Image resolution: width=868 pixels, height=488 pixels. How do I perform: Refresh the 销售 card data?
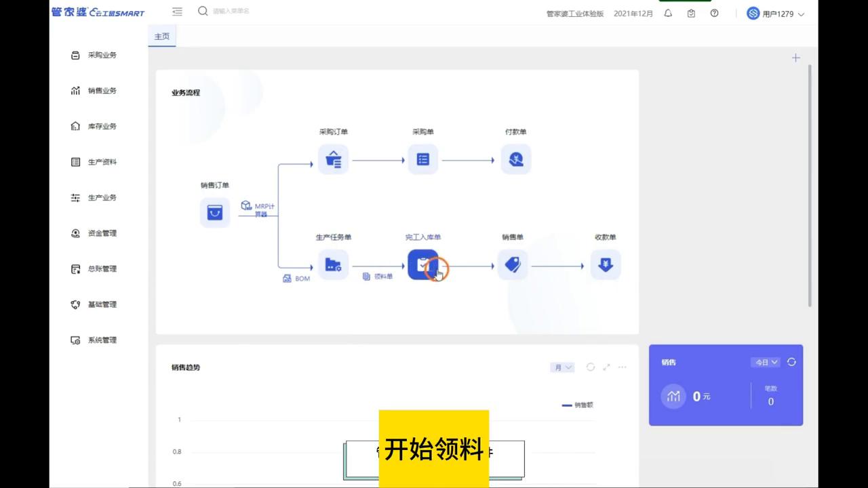point(791,362)
